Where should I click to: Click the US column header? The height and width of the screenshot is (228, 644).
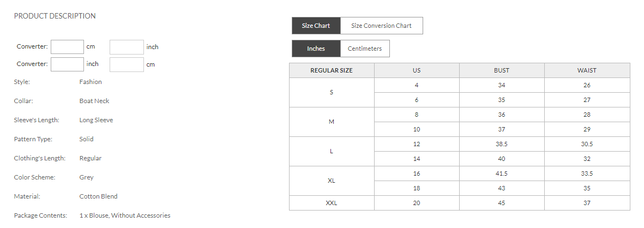(417, 70)
